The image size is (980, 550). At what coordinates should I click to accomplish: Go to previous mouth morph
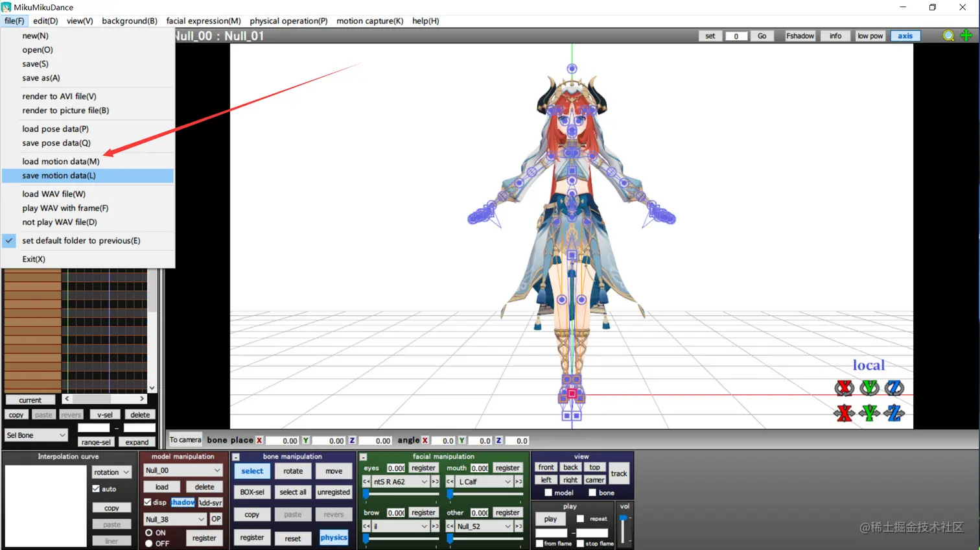pos(450,482)
